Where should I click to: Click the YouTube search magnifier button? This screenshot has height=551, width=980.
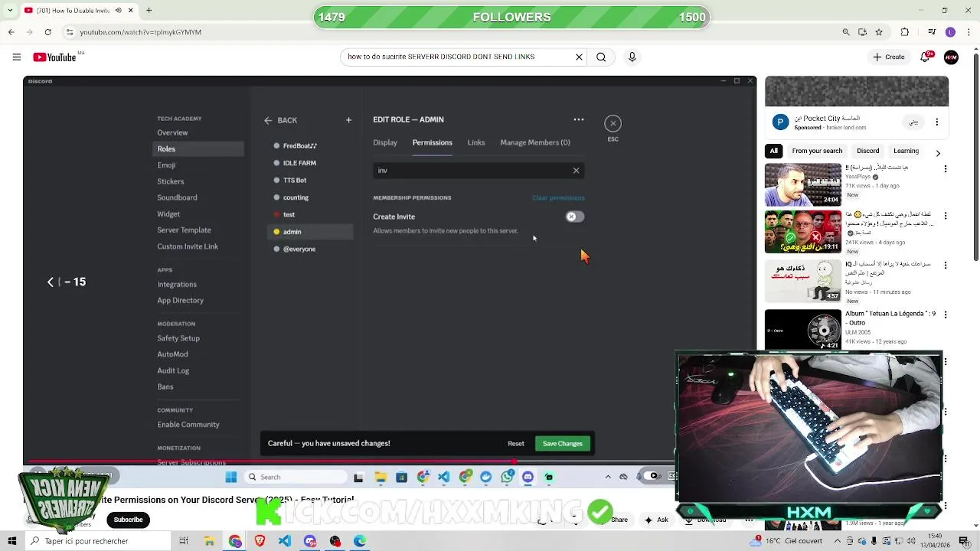(601, 57)
